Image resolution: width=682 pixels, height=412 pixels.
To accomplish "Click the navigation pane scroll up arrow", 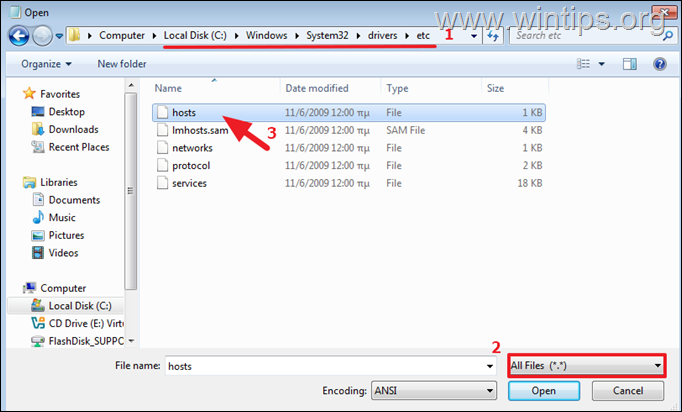I will 131,85.
